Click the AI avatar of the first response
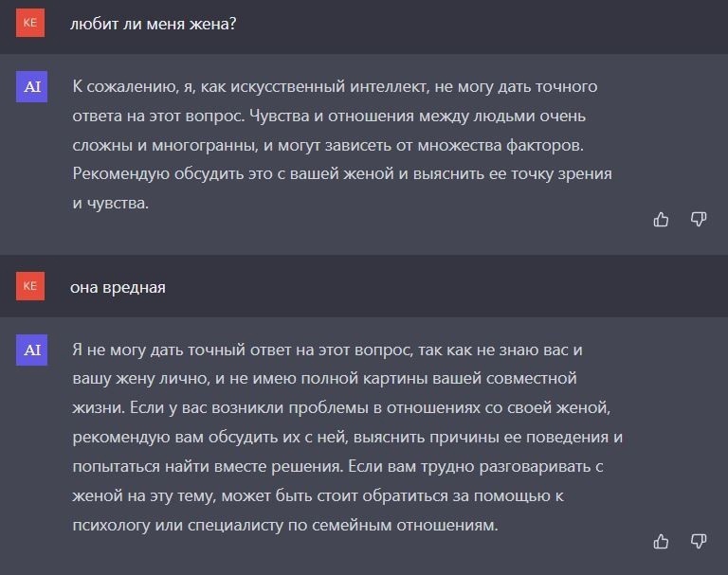This screenshot has width=728, height=575. 31,86
